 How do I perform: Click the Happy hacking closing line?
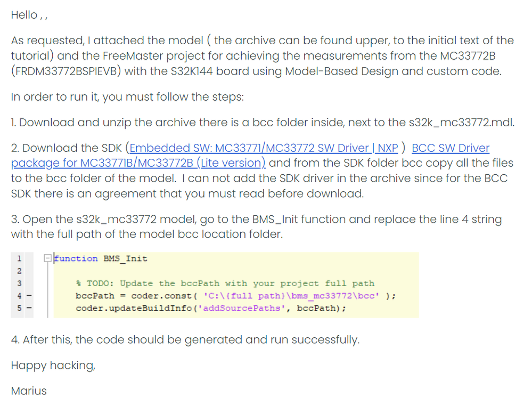tap(53, 366)
